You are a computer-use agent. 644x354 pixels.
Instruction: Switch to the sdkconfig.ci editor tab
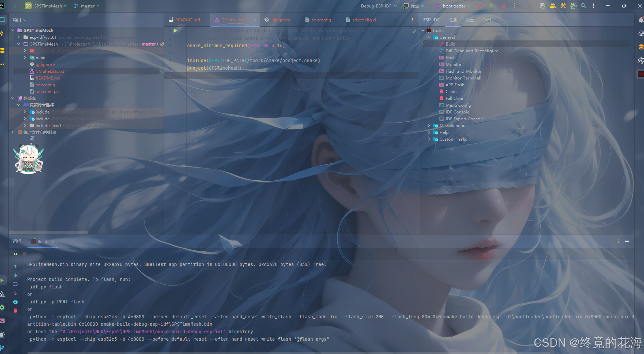click(361, 20)
